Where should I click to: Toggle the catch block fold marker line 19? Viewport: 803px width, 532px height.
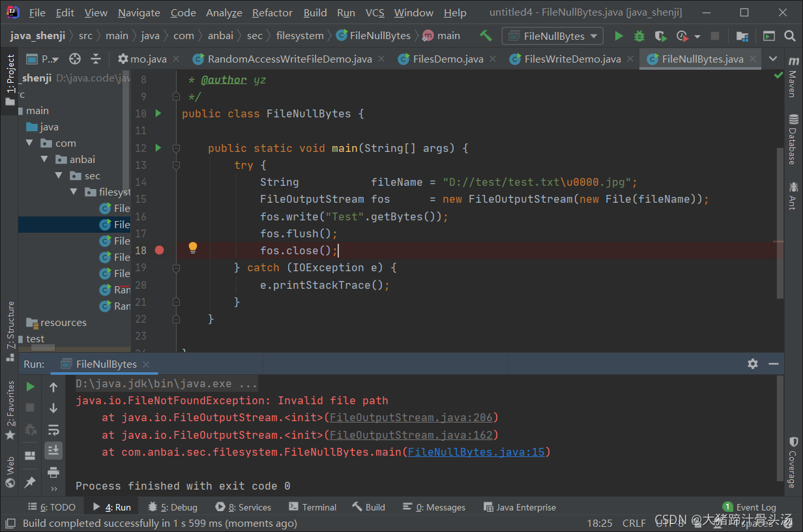pos(176,268)
